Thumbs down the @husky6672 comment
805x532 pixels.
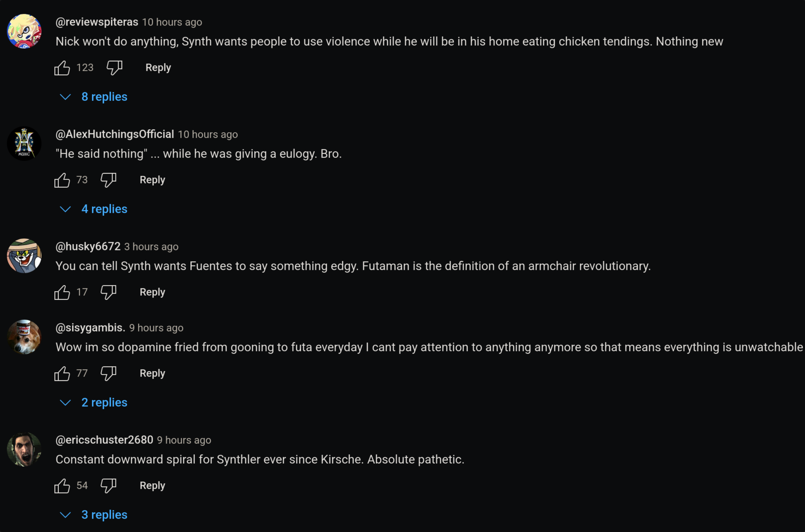(109, 292)
